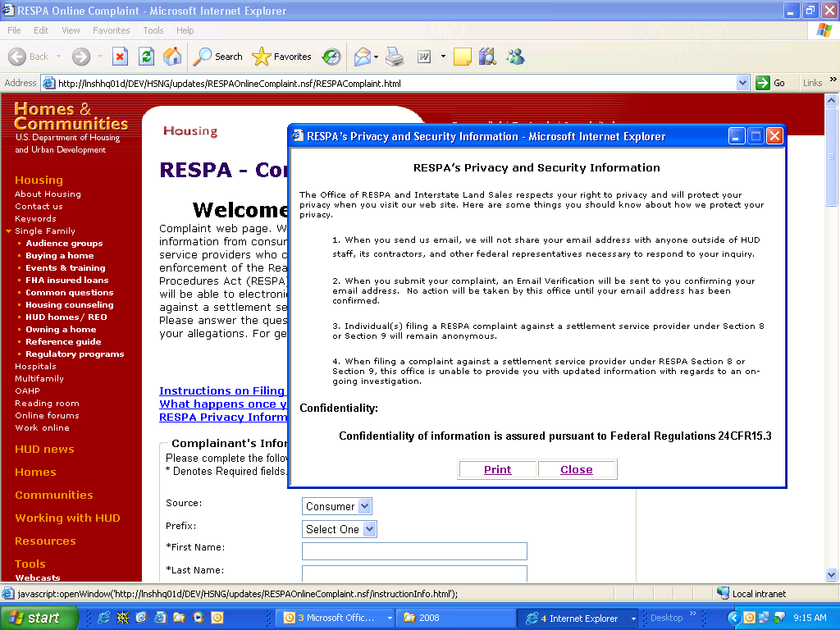The width and height of the screenshot is (840, 630).
Task: Click the Messenger people icon
Action: pos(515,57)
